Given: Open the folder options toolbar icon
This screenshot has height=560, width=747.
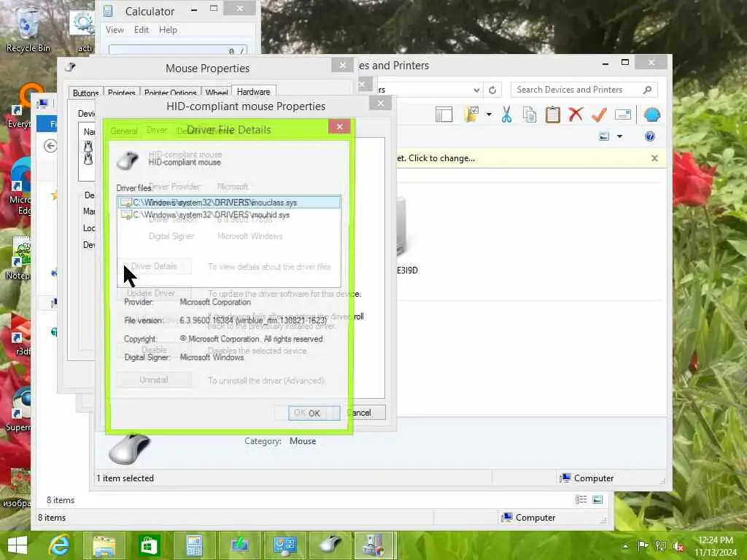Looking at the screenshot, I should (471, 114).
